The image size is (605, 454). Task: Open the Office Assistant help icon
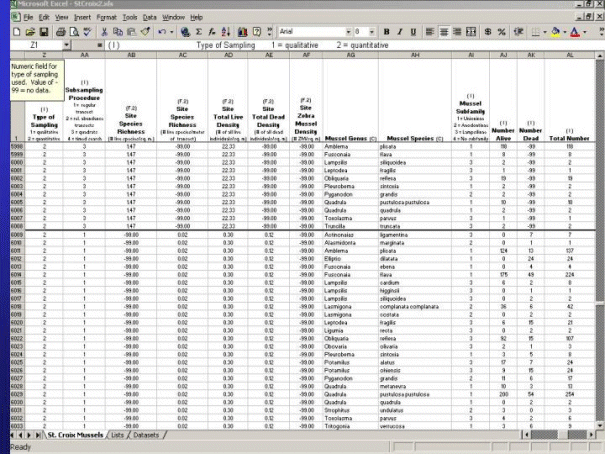point(257,32)
